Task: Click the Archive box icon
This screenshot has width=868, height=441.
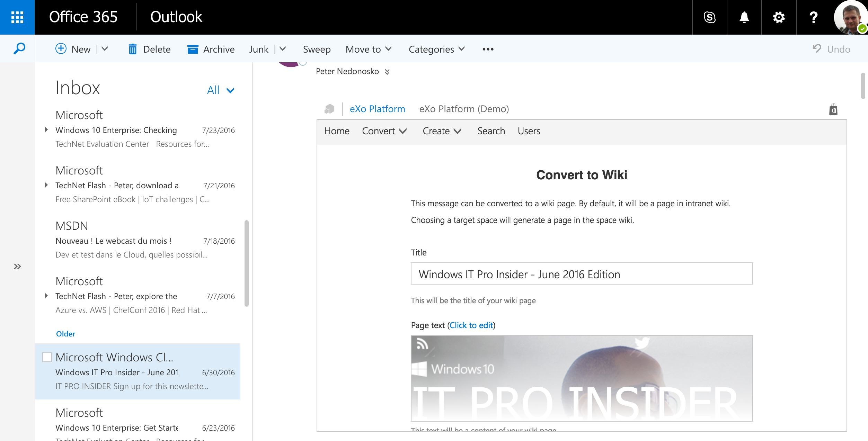Action: pos(193,49)
